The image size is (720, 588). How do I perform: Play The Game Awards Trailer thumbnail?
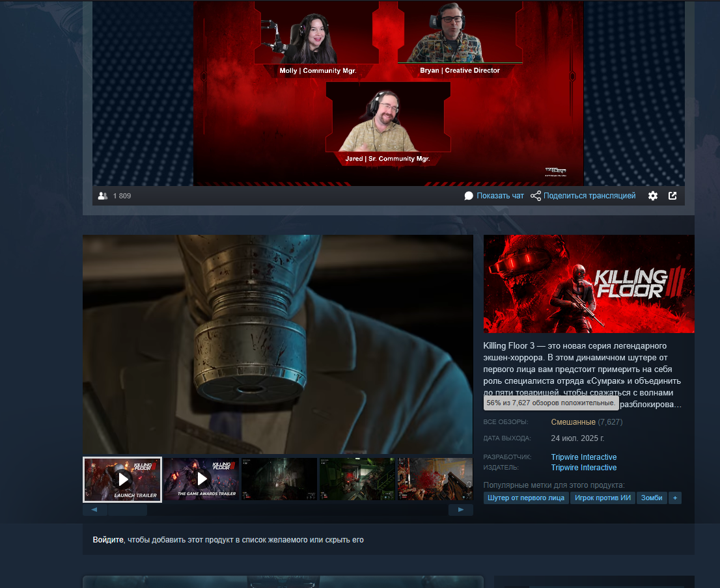[202, 479]
